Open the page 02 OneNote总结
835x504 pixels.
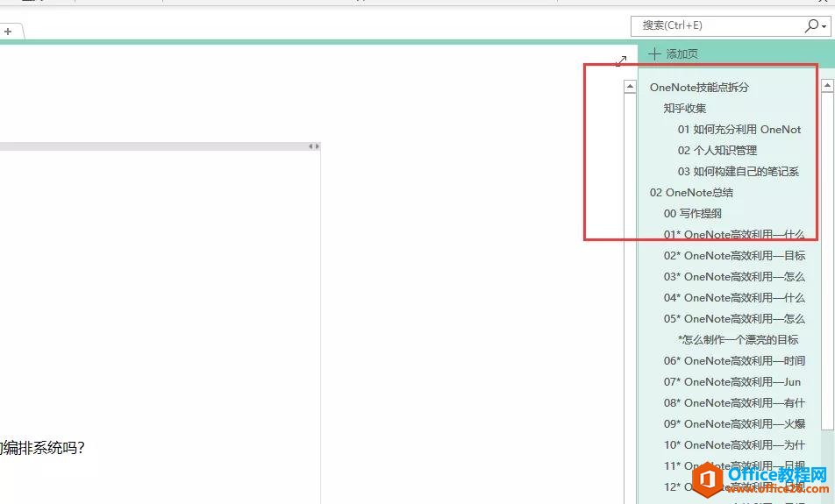[x=691, y=193]
